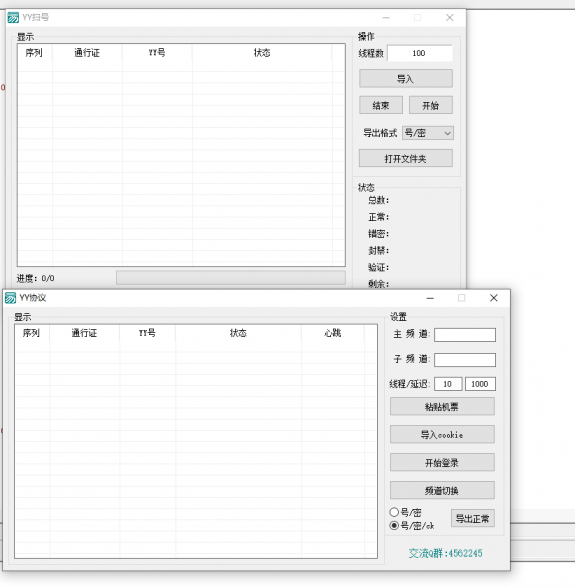This screenshot has width=575, height=588.
Task: Click the YY扫号 window app icon
Action: pos(13,18)
